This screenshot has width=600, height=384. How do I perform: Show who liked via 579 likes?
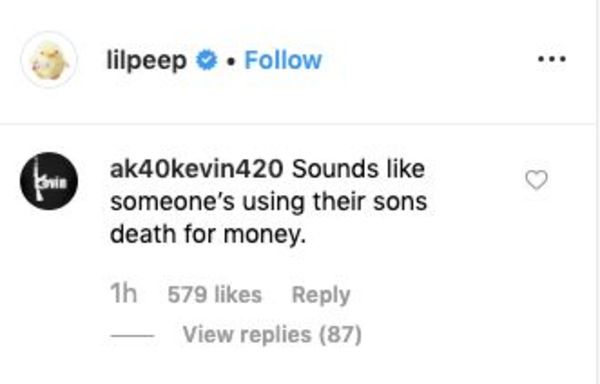[x=215, y=295]
